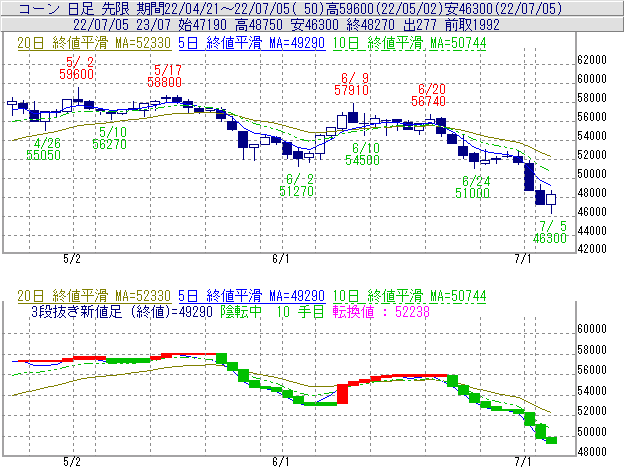
Task: Click the 前取1992 value in header
Action: coord(472,25)
